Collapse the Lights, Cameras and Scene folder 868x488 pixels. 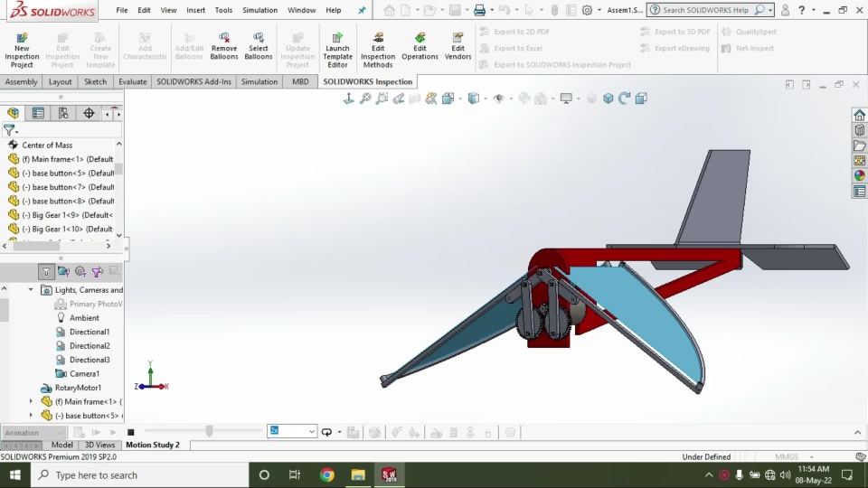click(x=31, y=290)
